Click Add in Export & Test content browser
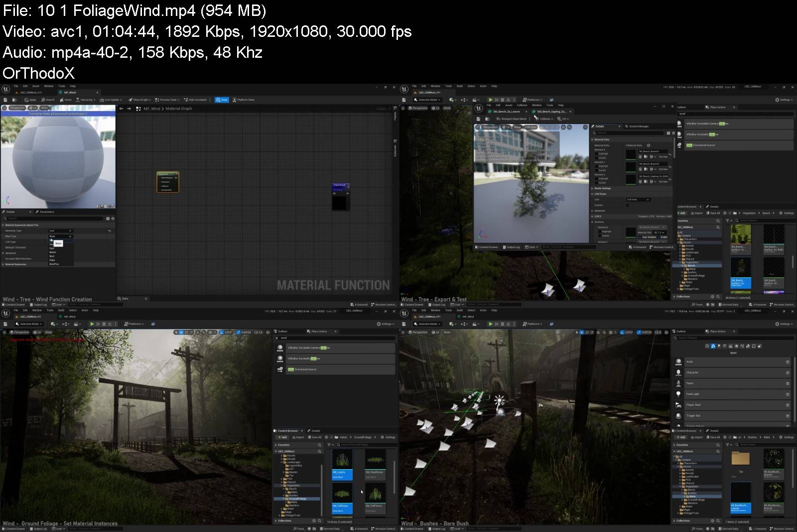The width and height of the screenshot is (797, 532). [x=681, y=213]
